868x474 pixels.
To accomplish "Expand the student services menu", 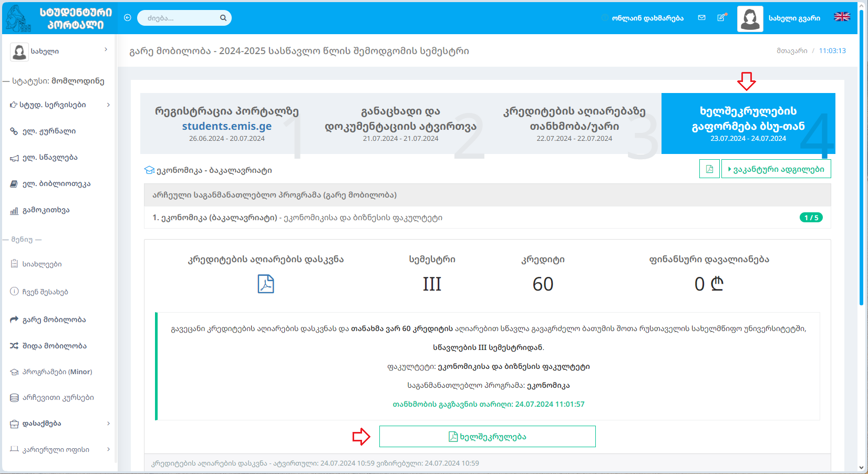I will click(59, 105).
